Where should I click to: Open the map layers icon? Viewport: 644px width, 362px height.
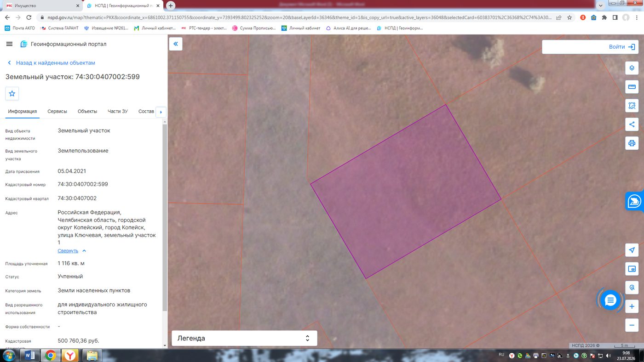[632, 68]
